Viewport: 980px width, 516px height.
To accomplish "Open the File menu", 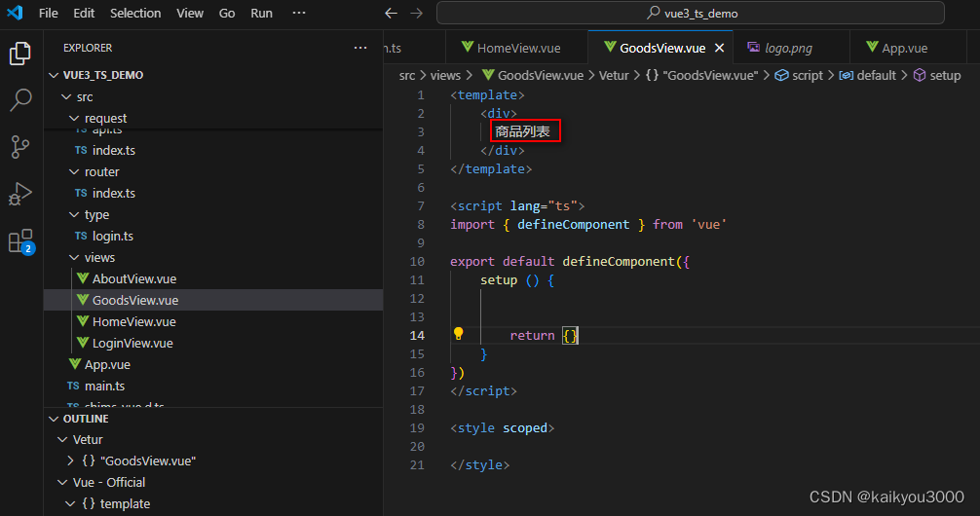I will point(48,13).
